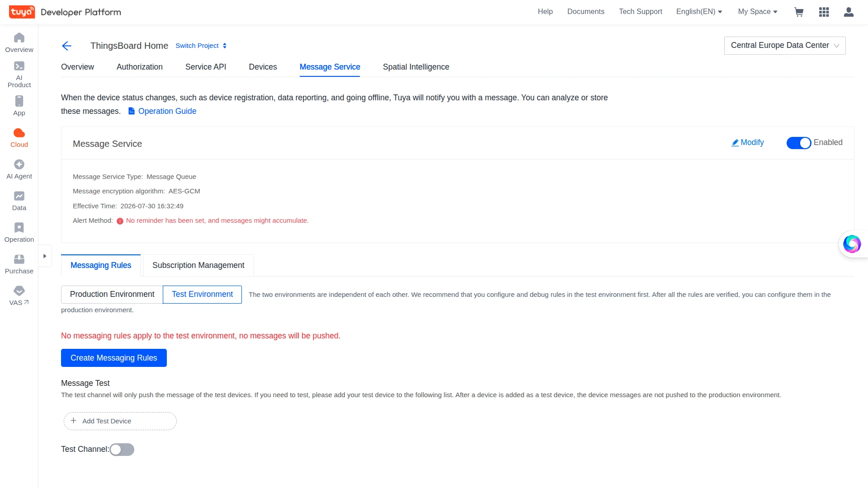Click the plus icon for Add Test Device
This screenshot has width=868, height=488.
pos(73,421)
